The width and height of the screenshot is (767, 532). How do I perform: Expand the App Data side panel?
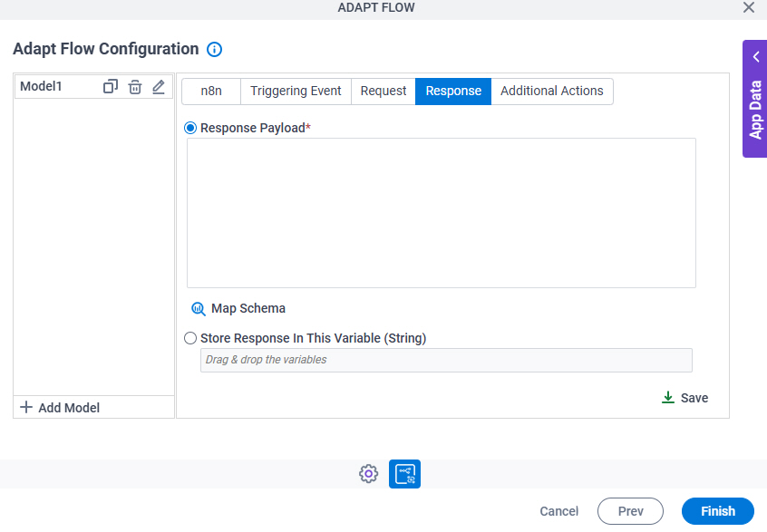click(x=756, y=57)
